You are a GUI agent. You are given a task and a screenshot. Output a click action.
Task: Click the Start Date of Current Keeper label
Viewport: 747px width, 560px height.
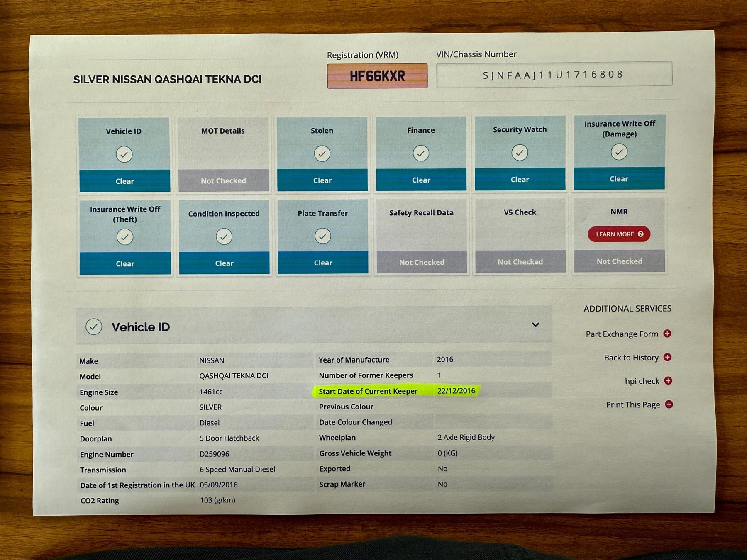click(x=368, y=391)
